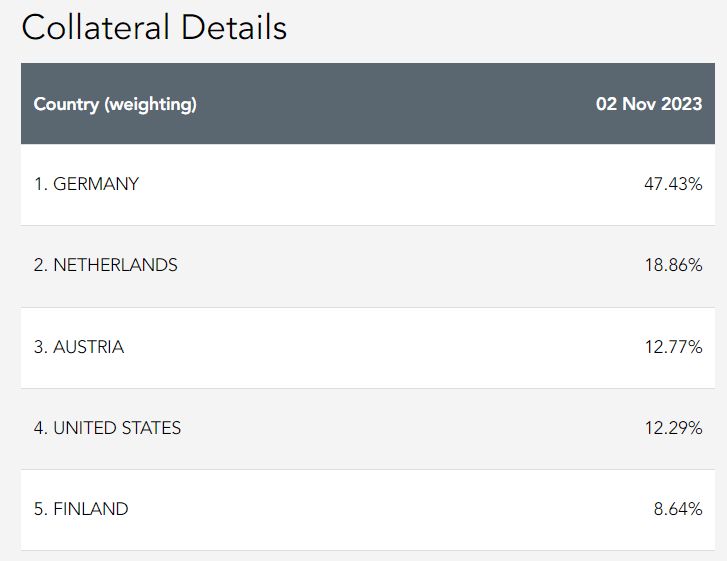The image size is (727, 561).
Task: Select the United States row label
Action: click(107, 428)
